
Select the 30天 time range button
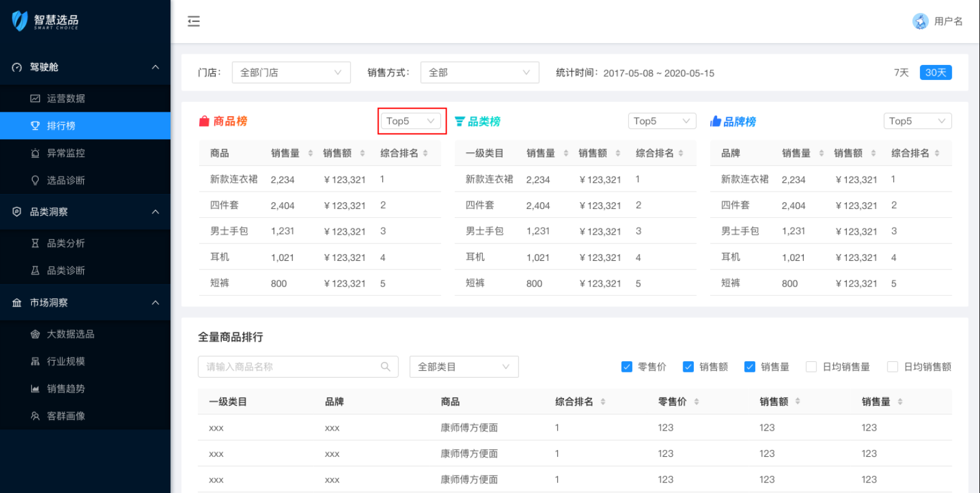935,72
